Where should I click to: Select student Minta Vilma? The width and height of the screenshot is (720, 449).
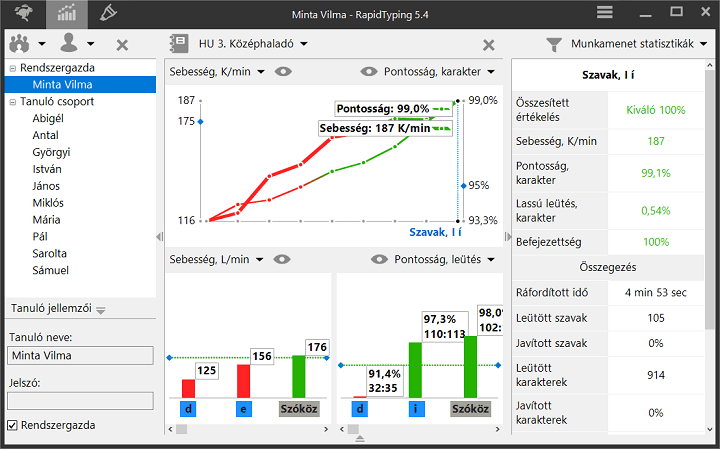[80, 84]
